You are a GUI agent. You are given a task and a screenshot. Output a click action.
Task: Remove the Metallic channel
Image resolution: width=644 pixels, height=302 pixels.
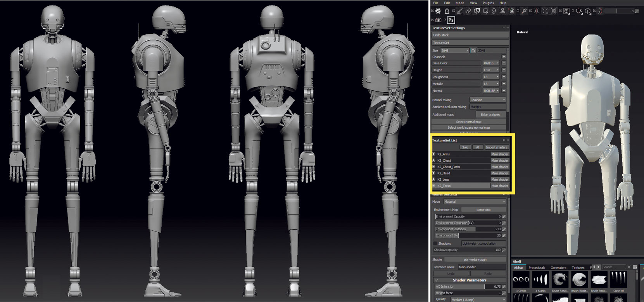coord(504,84)
